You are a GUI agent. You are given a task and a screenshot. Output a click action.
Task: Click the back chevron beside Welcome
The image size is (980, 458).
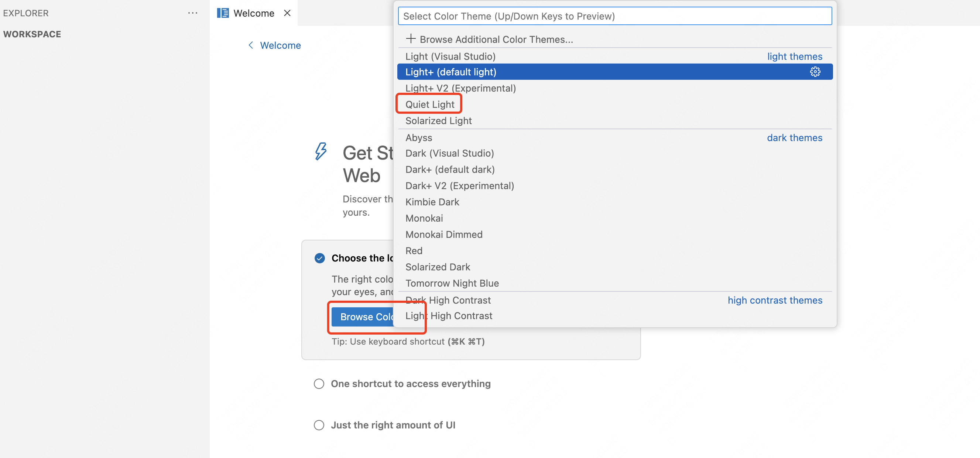tap(251, 45)
